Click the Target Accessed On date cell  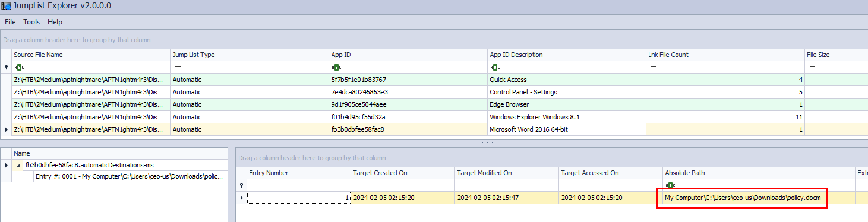coord(611,198)
